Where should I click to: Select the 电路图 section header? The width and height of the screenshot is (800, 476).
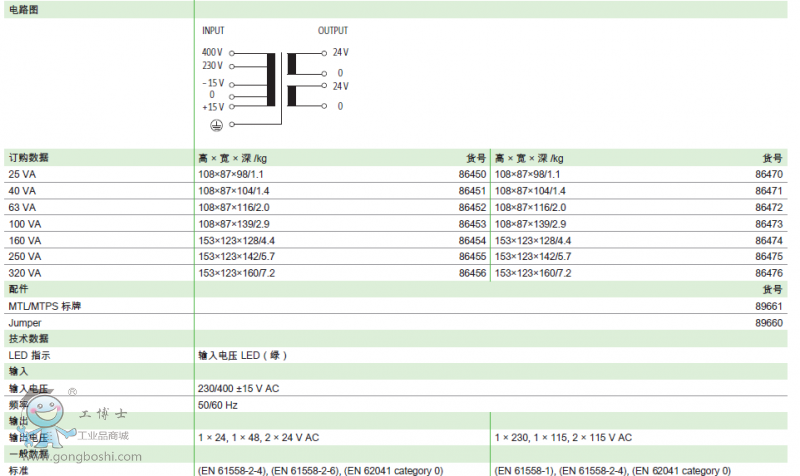tap(22, 8)
